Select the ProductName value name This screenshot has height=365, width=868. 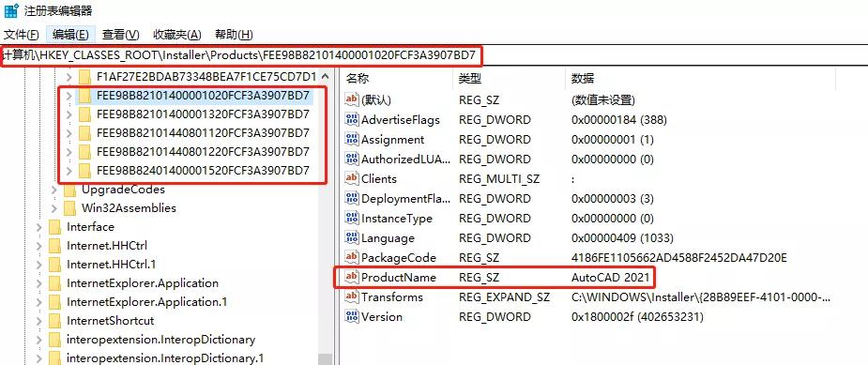pyautogui.click(x=399, y=277)
